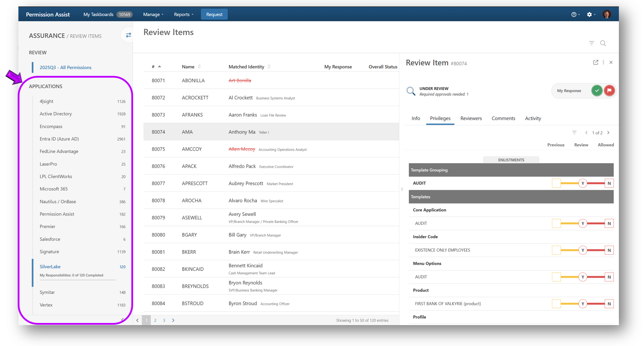Set EXISTENCE ONLY EMPLOYEES toggle to Y

[x=583, y=250]
